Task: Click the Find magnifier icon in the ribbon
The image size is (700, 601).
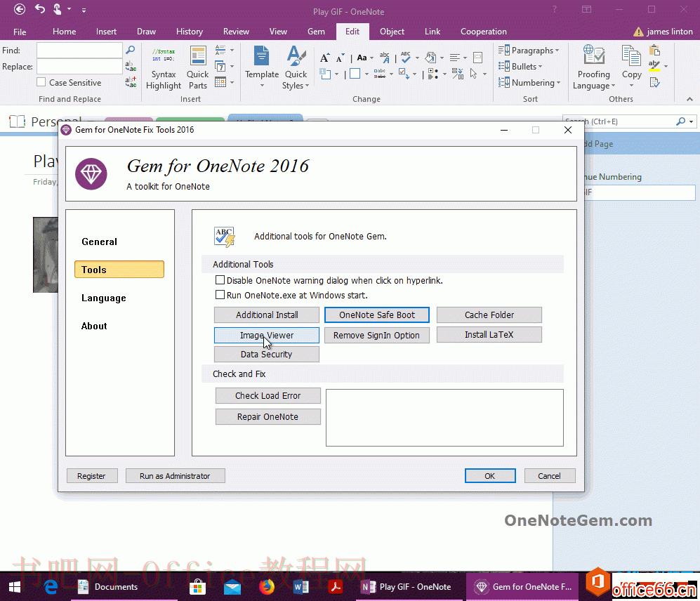Action: click(131, 50)
